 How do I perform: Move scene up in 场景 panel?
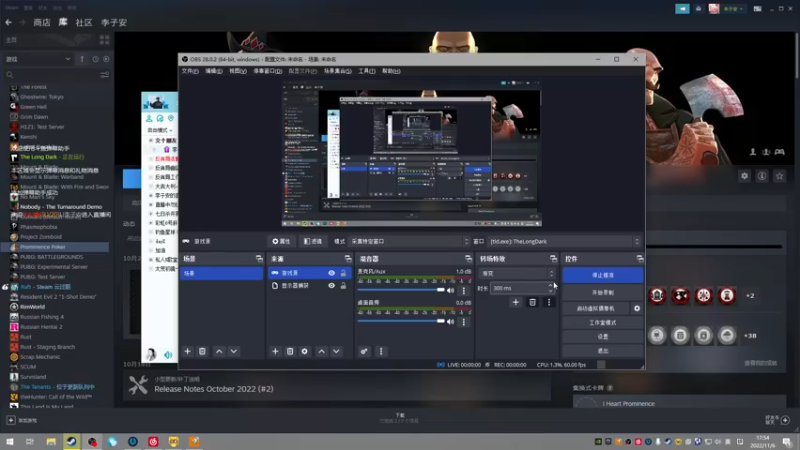point(219,351)
